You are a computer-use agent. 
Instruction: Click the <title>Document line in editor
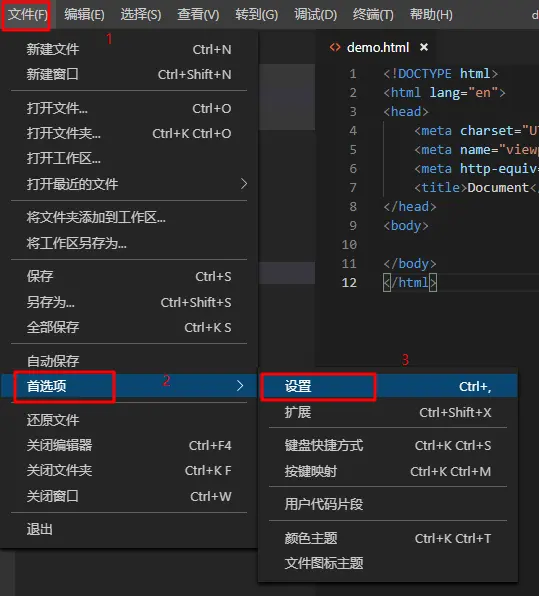pos(476,188)
